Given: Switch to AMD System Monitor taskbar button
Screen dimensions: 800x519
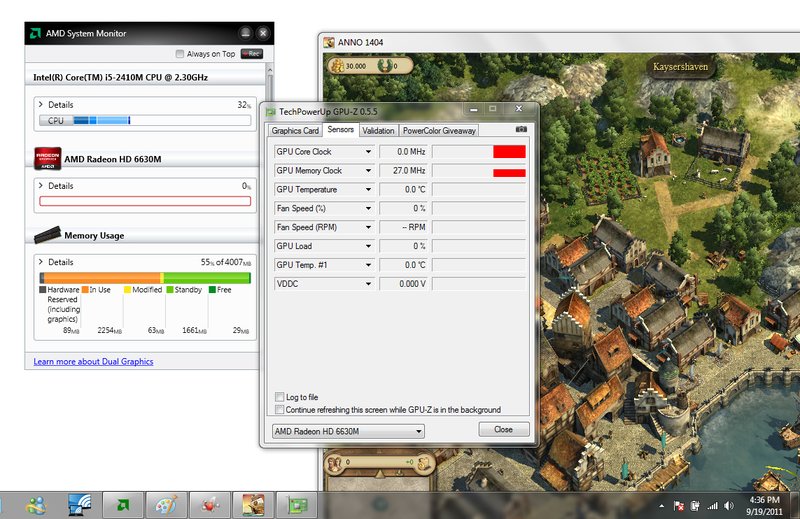Looking at the screenshot, I should (123, 505).
